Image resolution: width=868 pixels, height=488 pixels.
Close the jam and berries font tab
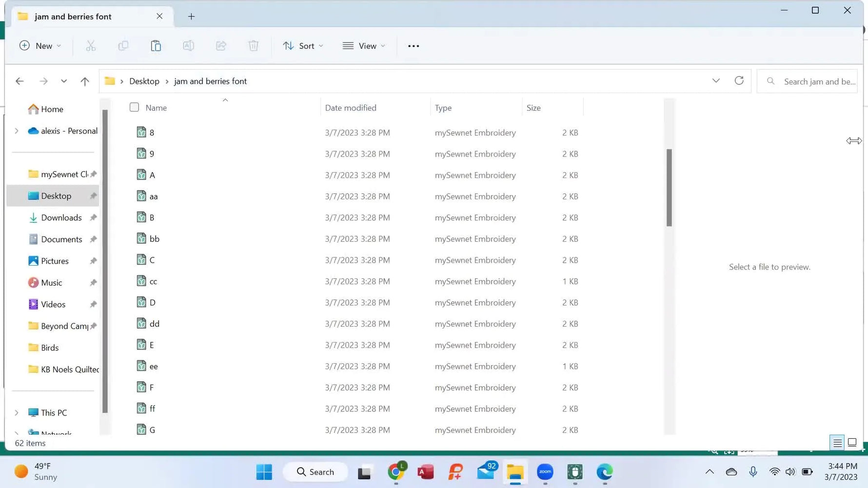(x=159, y=16)
